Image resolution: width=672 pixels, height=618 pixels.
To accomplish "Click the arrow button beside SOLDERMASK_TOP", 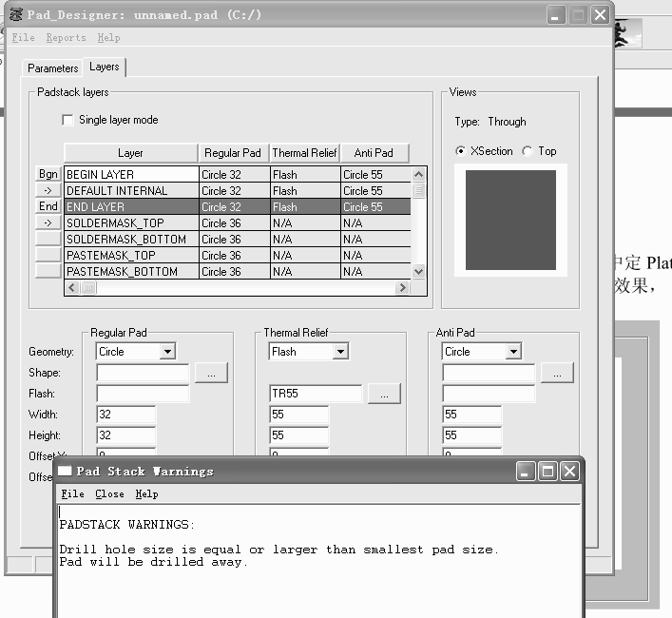I will (x=48, y=222).
